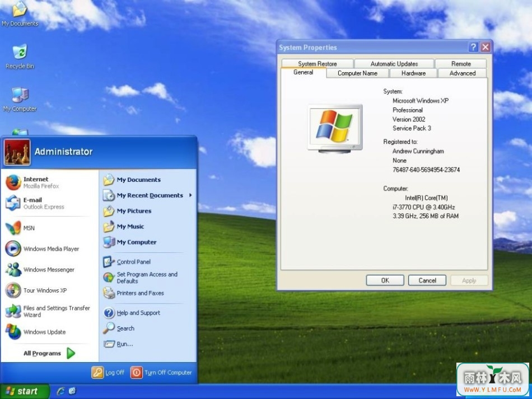This screenshot has width=532, height=399.
Task: Open Control Panel icon
Action: pos(109,262)
